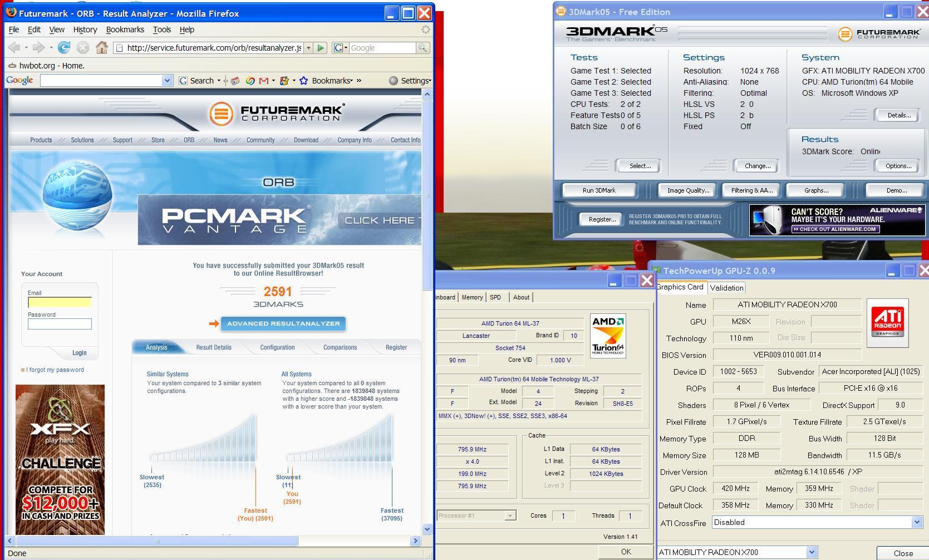Open search engine selector dropdown
Image resolution: width=929 pixels, height=560 pixels.
[340, 48]
